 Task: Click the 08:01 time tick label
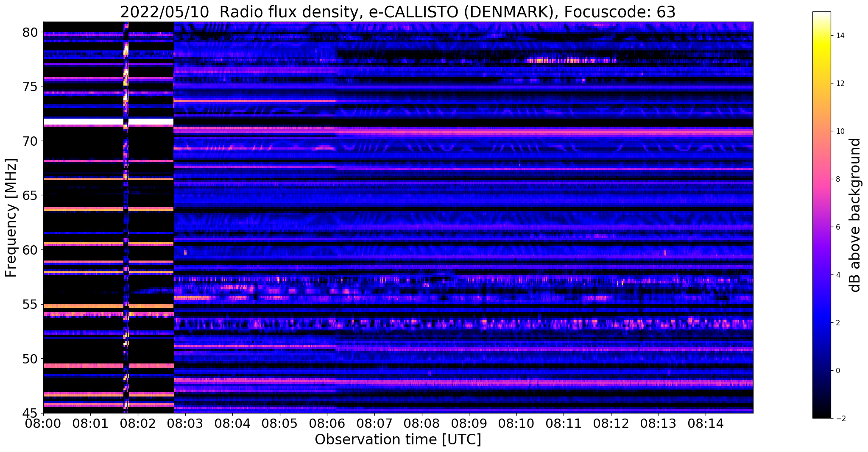pyautogui.click(x=90, y=424)
